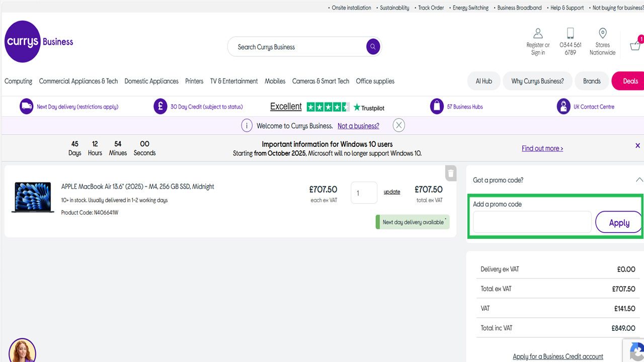
Task: Click the phone number 0344 561 6789 icon
Action: click(x=570, y=34)
